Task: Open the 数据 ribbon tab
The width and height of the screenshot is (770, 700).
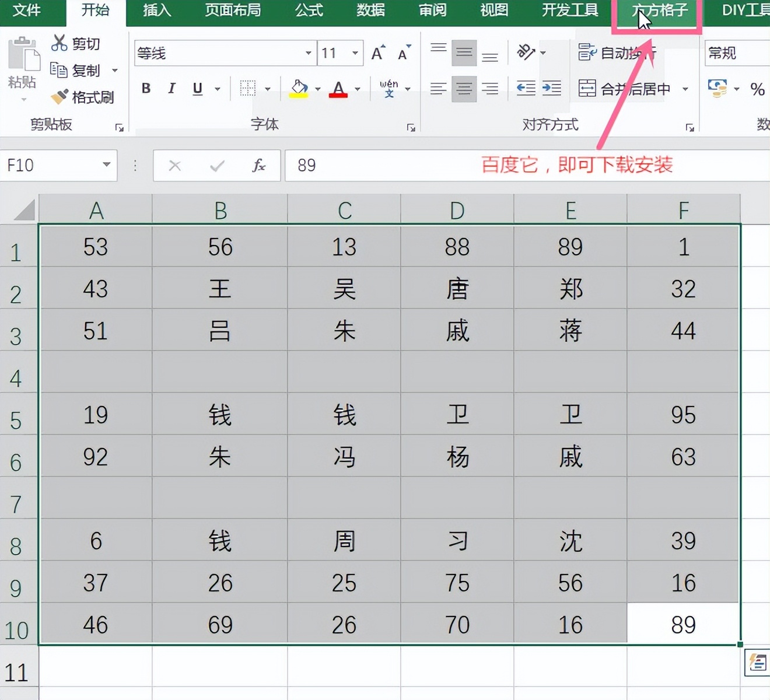Action: (x=370, y=10)
